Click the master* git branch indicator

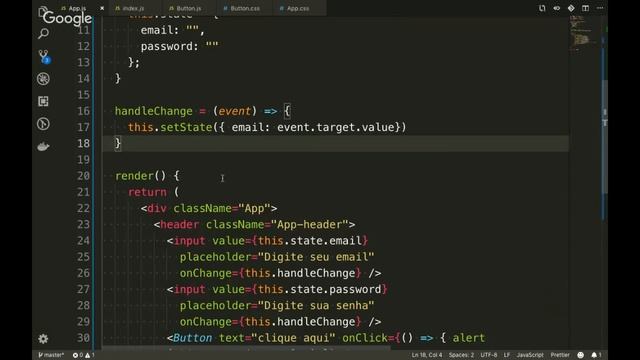[x=51, y=355]
